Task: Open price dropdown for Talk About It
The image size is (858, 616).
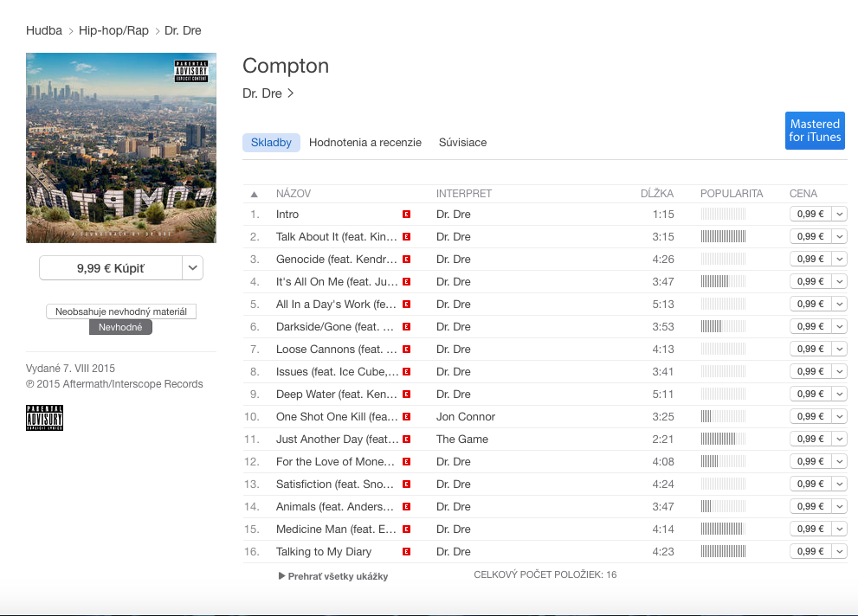Action: [x=840, y=237]
